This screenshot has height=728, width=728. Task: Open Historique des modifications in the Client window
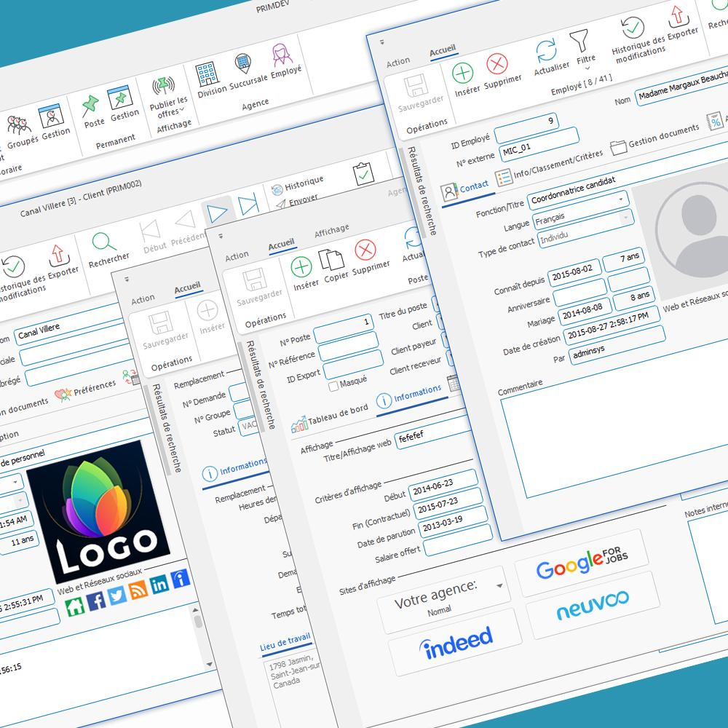(x=13, y=266)
